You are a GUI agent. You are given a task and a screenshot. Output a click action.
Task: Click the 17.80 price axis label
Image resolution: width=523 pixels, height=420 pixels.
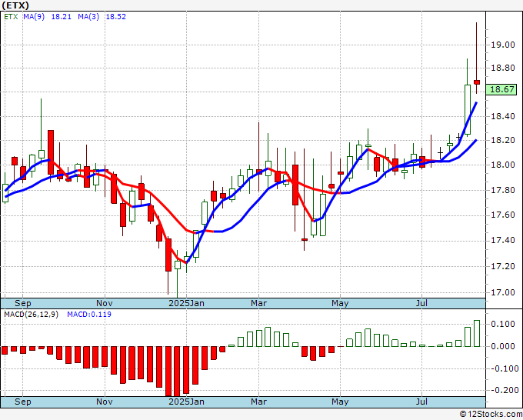pos(503,190)
